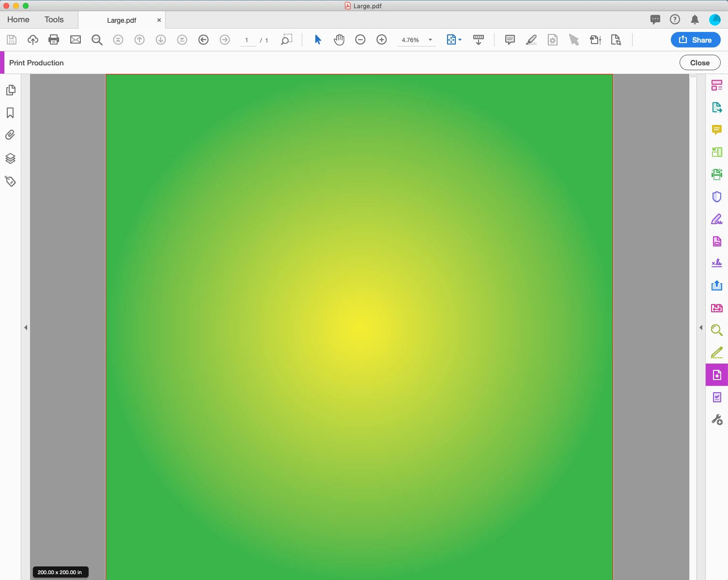
Task: Open notifications bell
Action: coord(695,19)
